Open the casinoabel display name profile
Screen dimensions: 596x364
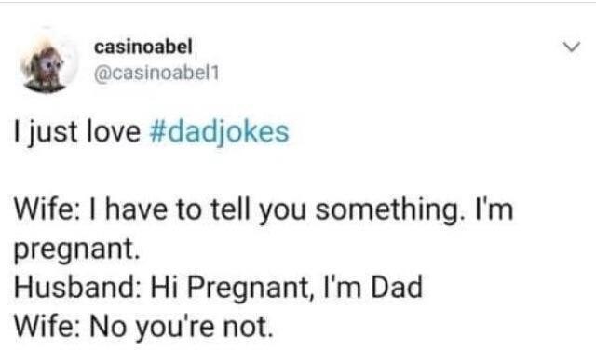coord(143,47)
